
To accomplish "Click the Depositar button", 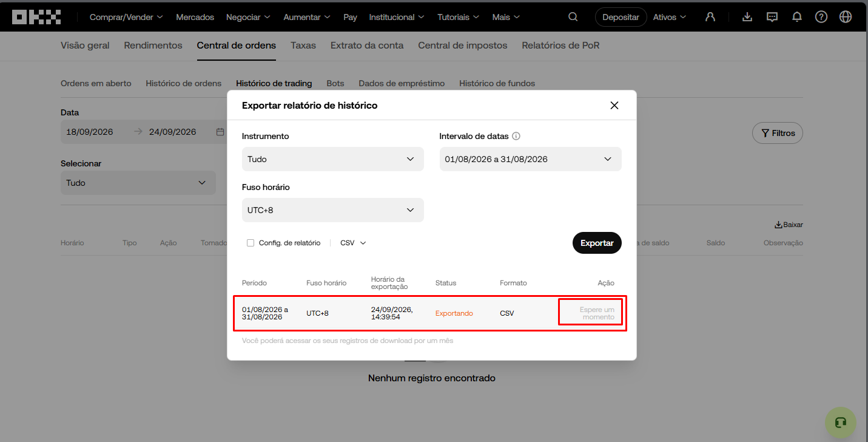I will click(621, 17).
